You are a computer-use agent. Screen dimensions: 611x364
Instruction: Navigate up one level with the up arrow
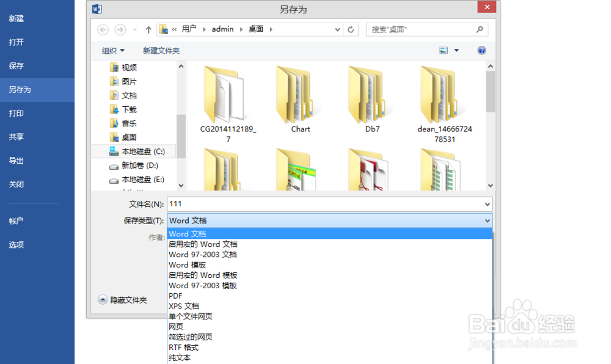148,29
